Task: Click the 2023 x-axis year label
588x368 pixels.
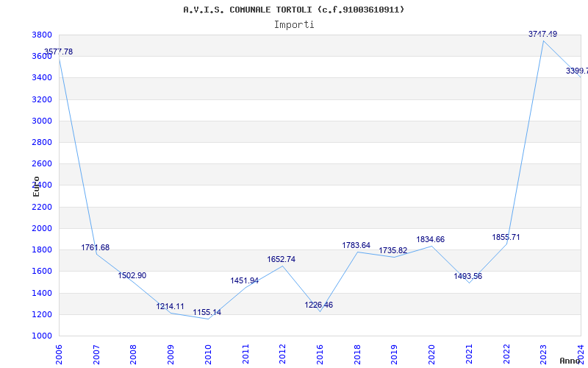Action: (x=544, y=354)
